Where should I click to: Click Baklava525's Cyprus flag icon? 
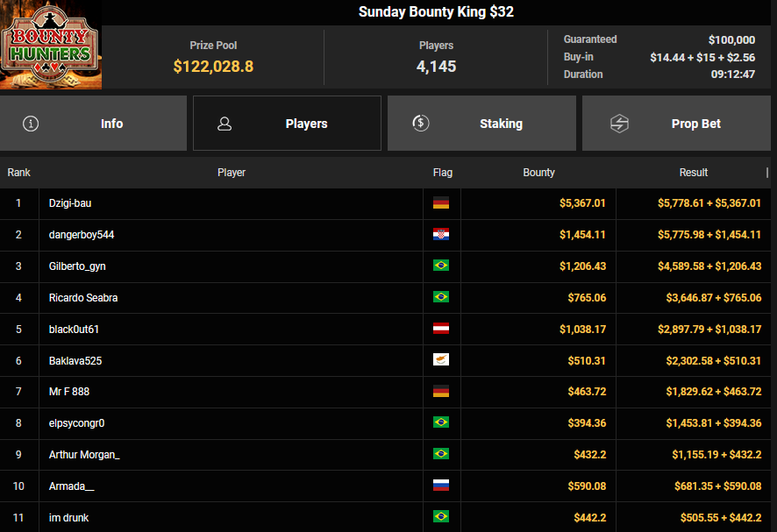[x=441, y=360]
